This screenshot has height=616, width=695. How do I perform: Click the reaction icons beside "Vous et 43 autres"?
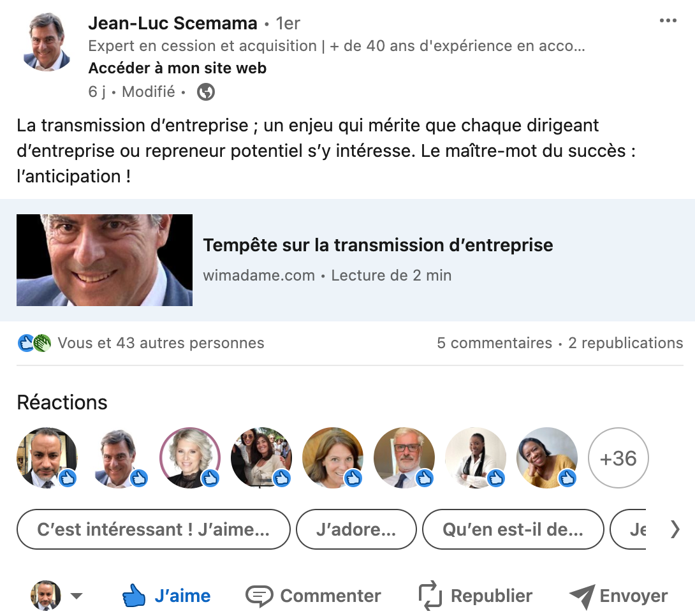tap(34, 343)
